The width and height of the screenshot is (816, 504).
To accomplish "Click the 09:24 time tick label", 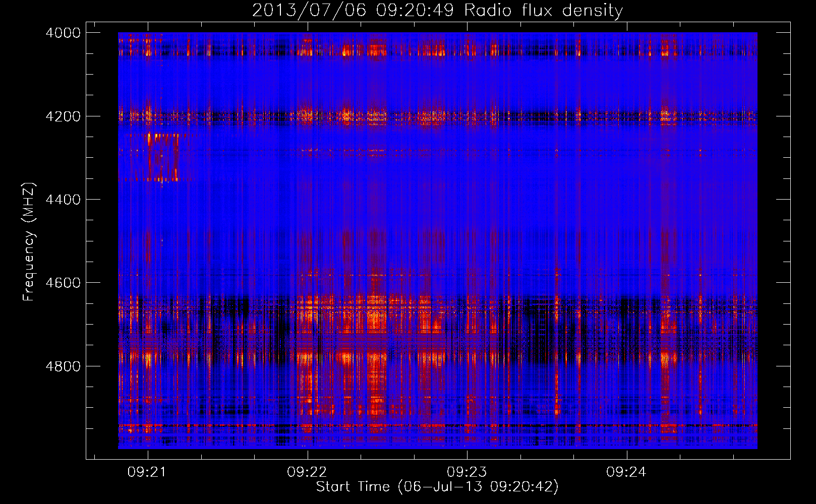I will [626, 472].
